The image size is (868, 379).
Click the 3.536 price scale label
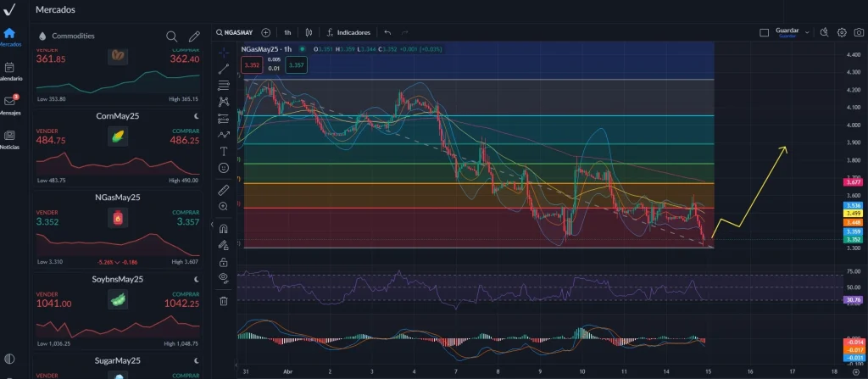coord(852,205)
